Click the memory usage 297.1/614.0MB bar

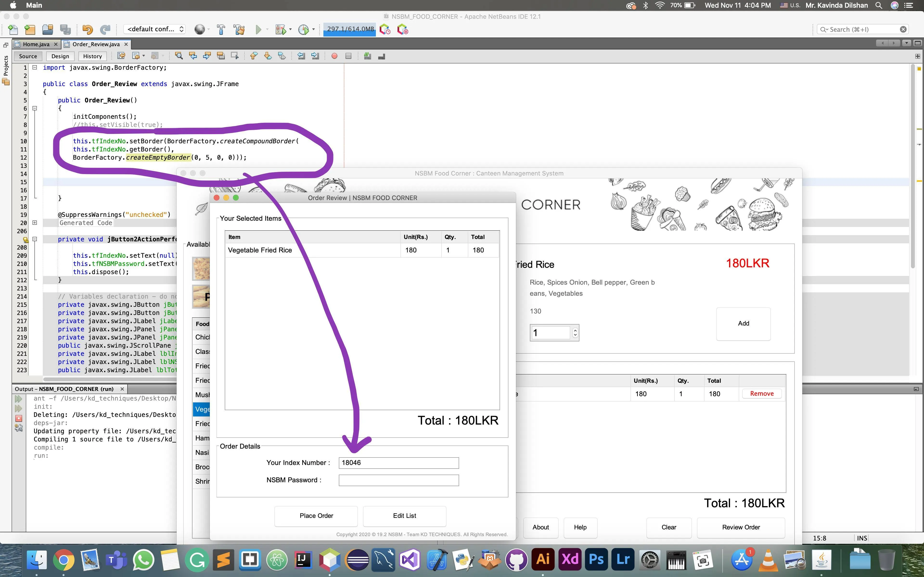pyautogui.click(x=349, y=29)
